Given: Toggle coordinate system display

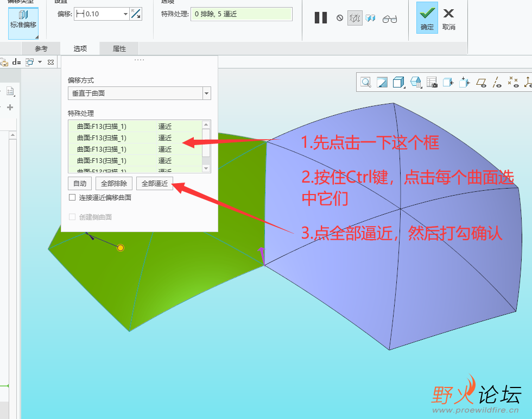Looking at the screenshot, I should pos(528,82).
